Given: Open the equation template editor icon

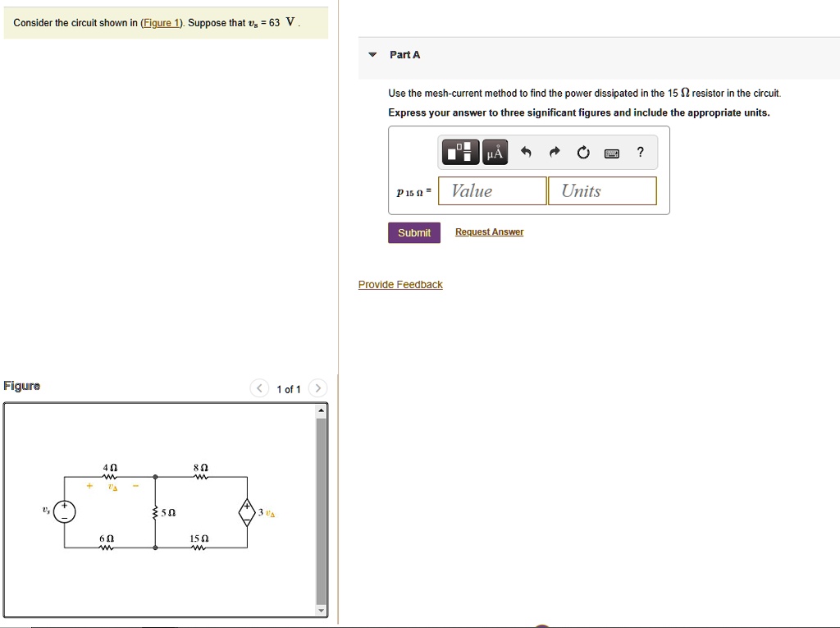Looking at the screenshot, I should pyautogui.click(x=460, y=152).
